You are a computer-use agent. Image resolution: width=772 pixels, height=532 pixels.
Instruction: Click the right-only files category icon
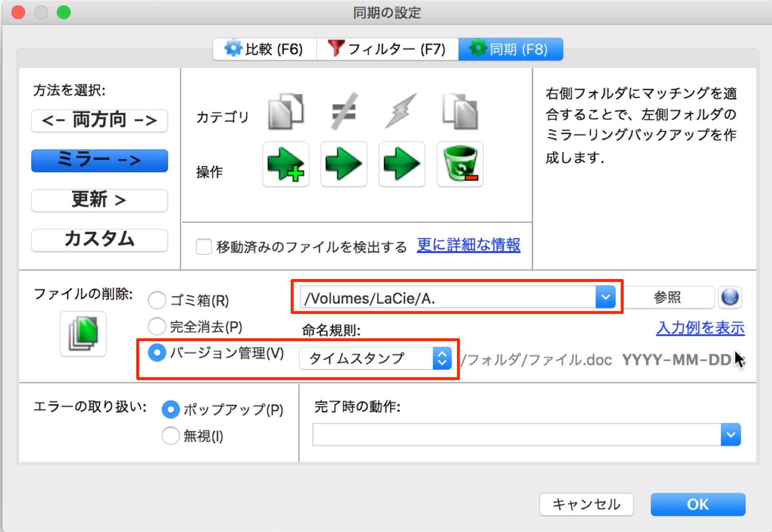point(460,112)
